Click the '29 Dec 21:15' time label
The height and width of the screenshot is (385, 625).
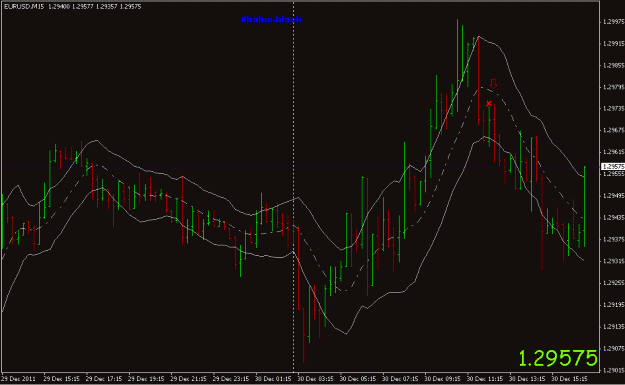point(188,379)
